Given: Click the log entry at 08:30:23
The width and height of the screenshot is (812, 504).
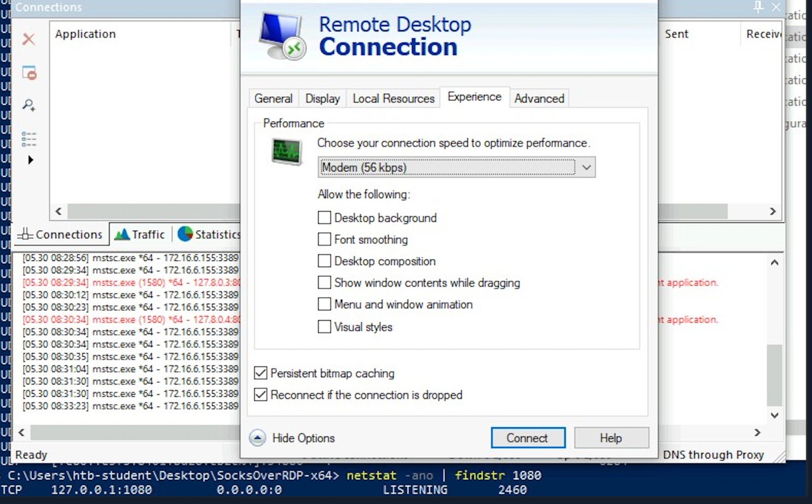Looking at the screenshot, I should tap(131, 307).
